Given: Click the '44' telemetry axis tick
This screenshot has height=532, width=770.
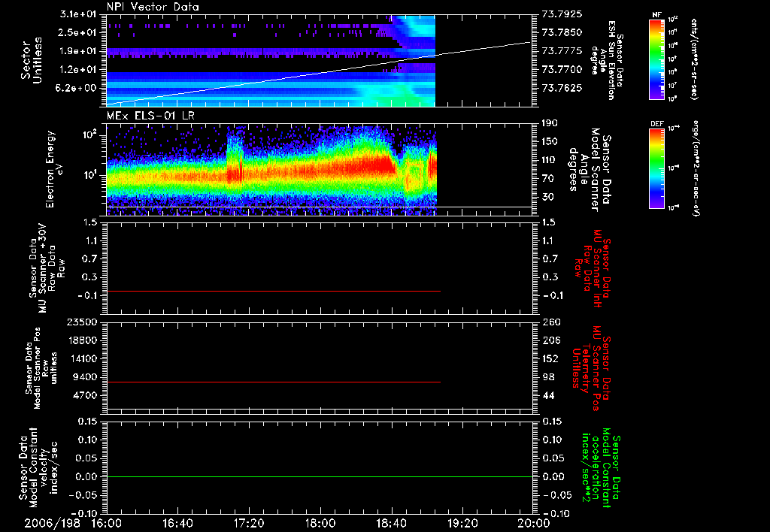Looking at the screenshot, I should (x=548, y=395).
